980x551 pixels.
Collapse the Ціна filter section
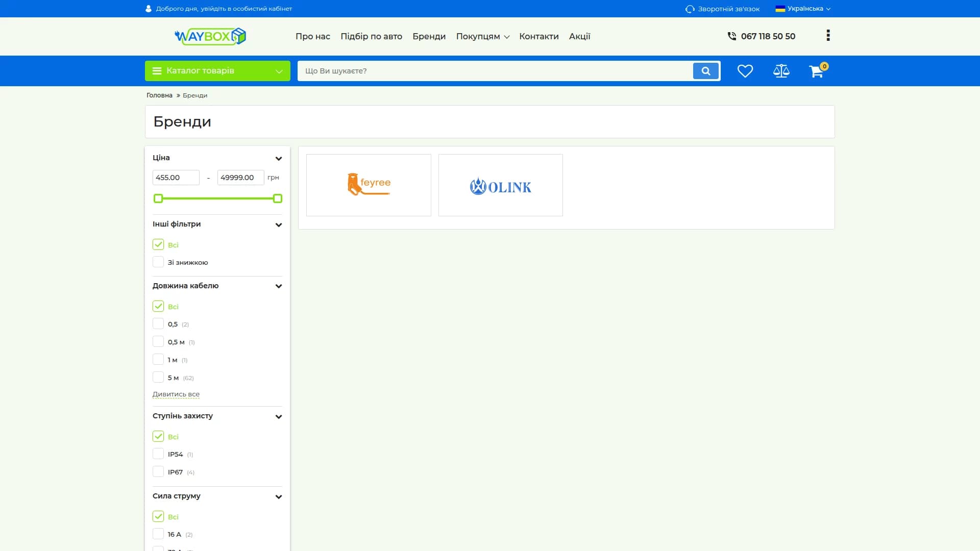[x=279, y=158]
